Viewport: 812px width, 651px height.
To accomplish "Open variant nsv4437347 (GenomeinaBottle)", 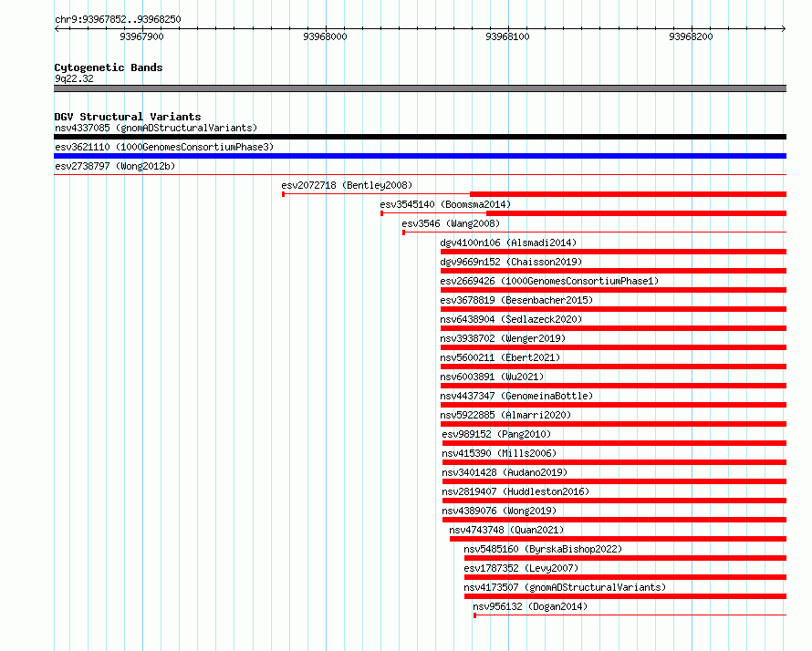I will [516, 396].
